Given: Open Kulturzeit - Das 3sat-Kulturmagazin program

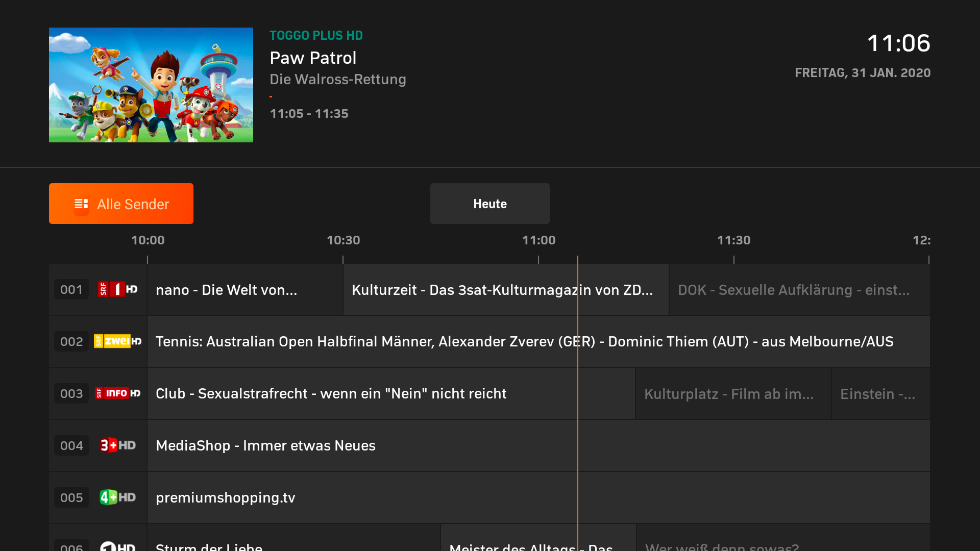Looking at the screenshot, I should coord(506,290).
